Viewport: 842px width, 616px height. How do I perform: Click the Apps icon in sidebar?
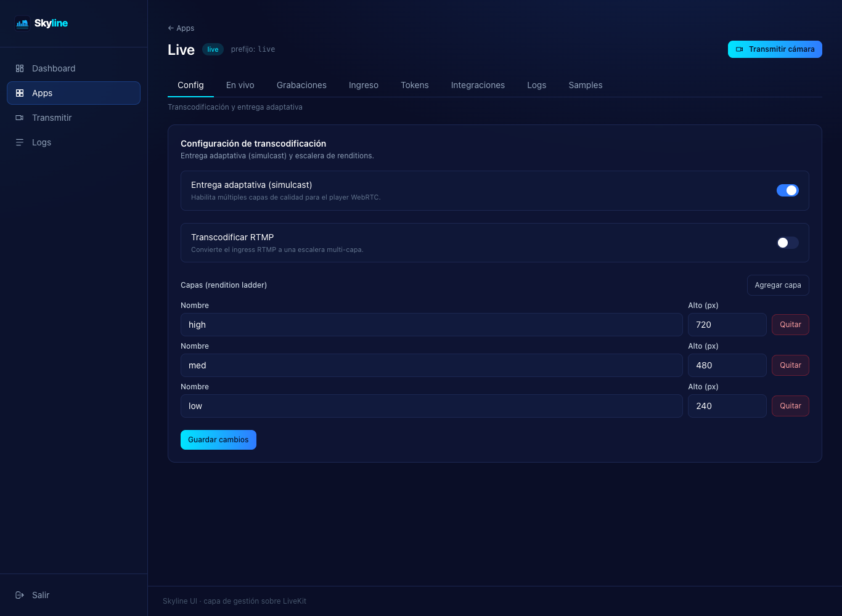(20, 93)
